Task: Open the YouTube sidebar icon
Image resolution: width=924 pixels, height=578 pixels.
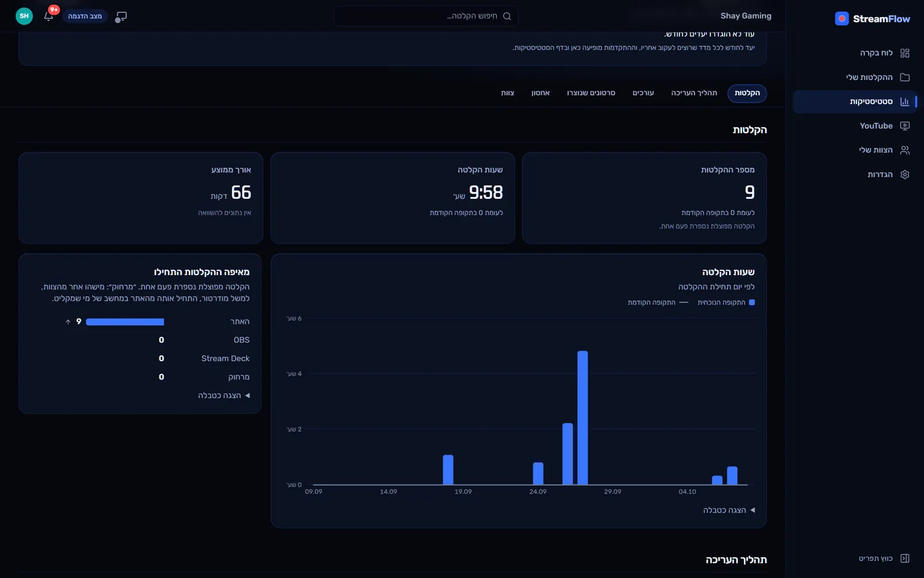Action: (904, 126)
